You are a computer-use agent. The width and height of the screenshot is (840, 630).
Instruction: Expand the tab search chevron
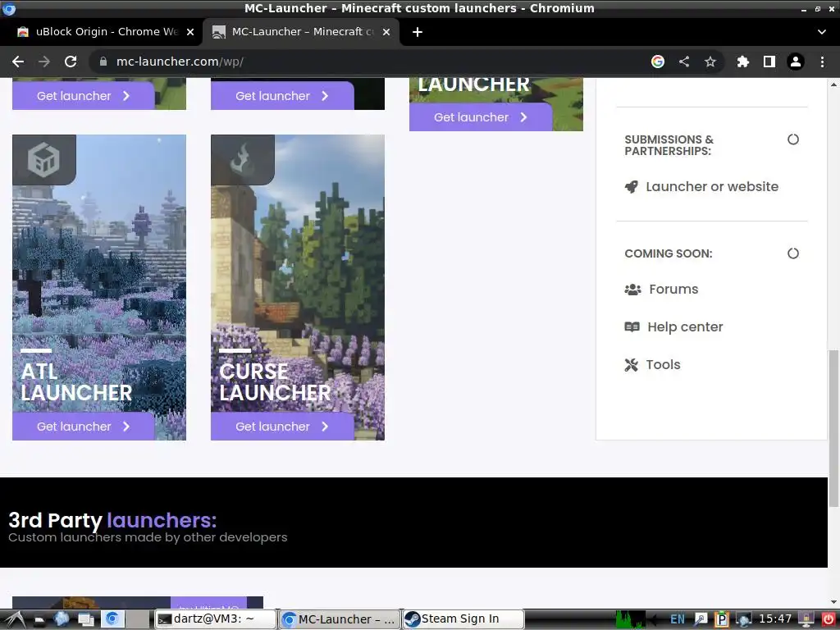822,32
